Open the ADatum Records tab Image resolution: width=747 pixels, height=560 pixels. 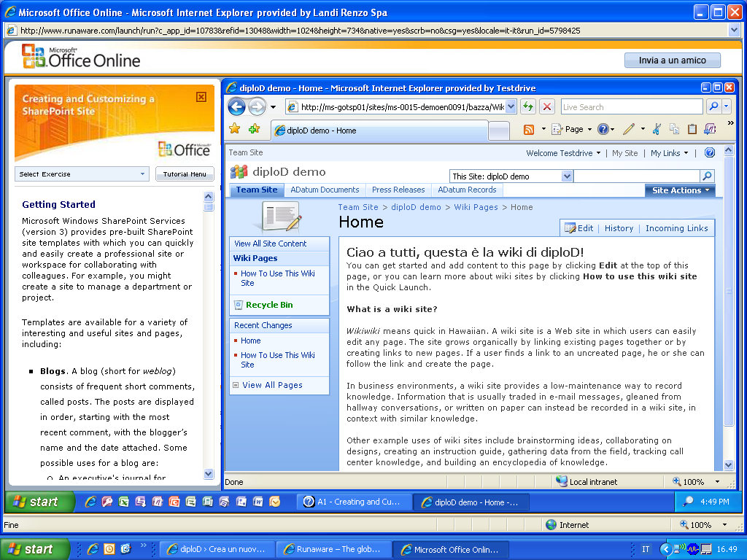pyautogui.click(x=467, y=190)
